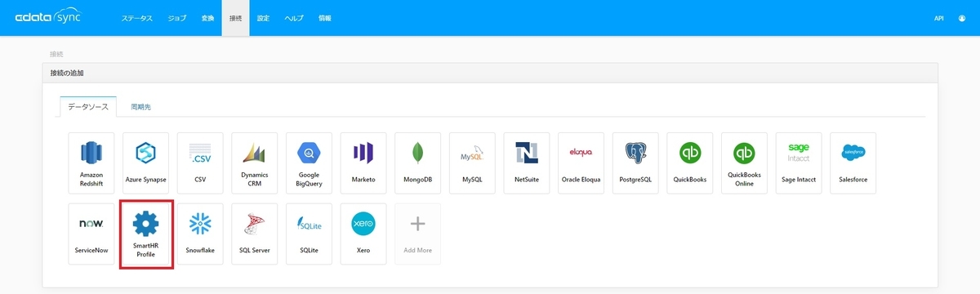Select the PostgreSQL connector tile

635,163
